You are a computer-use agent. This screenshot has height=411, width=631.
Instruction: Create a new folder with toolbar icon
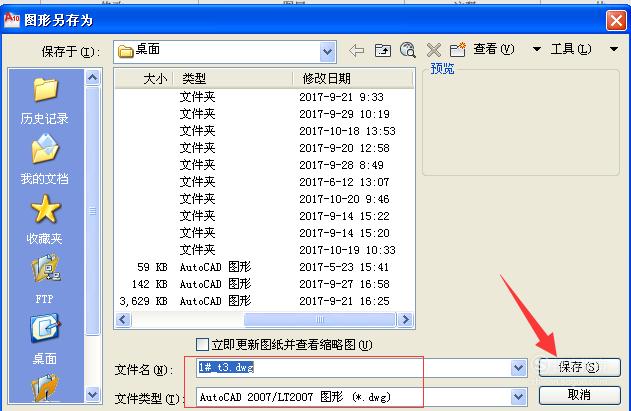pos(458,50)
